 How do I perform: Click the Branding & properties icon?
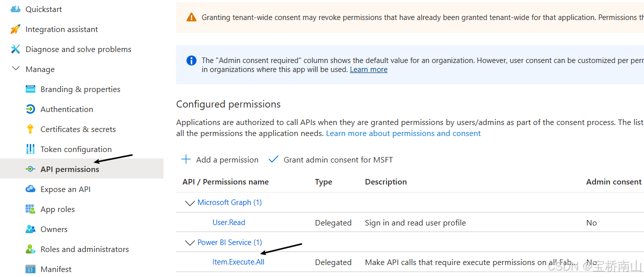point(30,89)
